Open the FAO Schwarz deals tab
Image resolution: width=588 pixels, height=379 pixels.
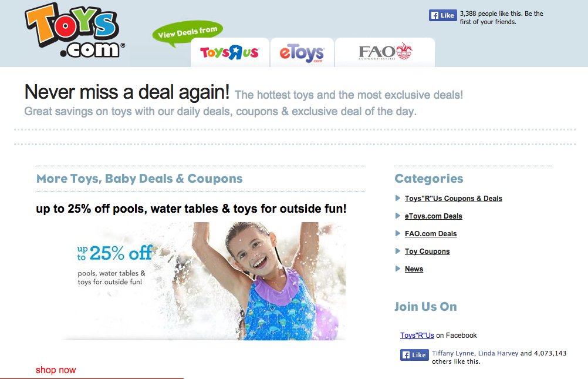pyautogui.click(x=385, y=52)
